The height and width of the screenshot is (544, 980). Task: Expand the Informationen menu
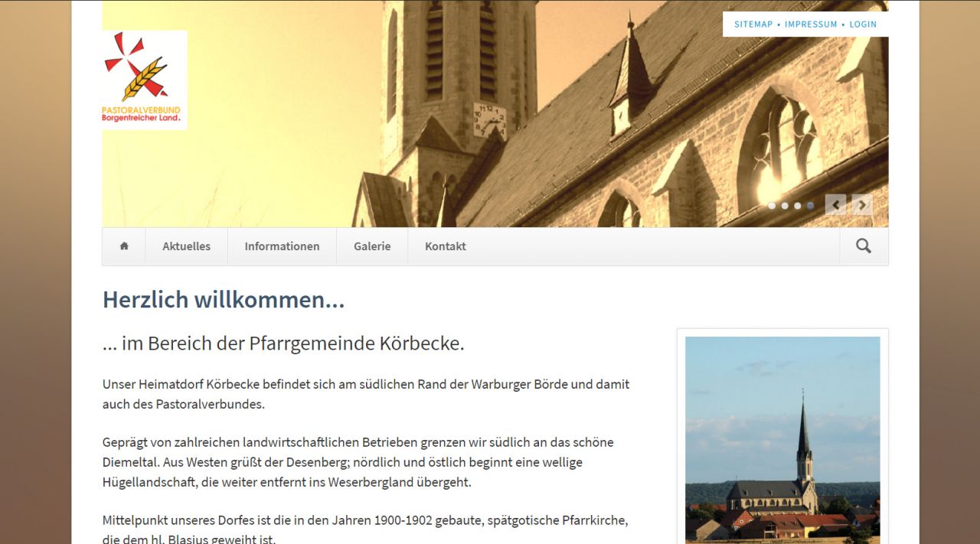tap(282, 246)
